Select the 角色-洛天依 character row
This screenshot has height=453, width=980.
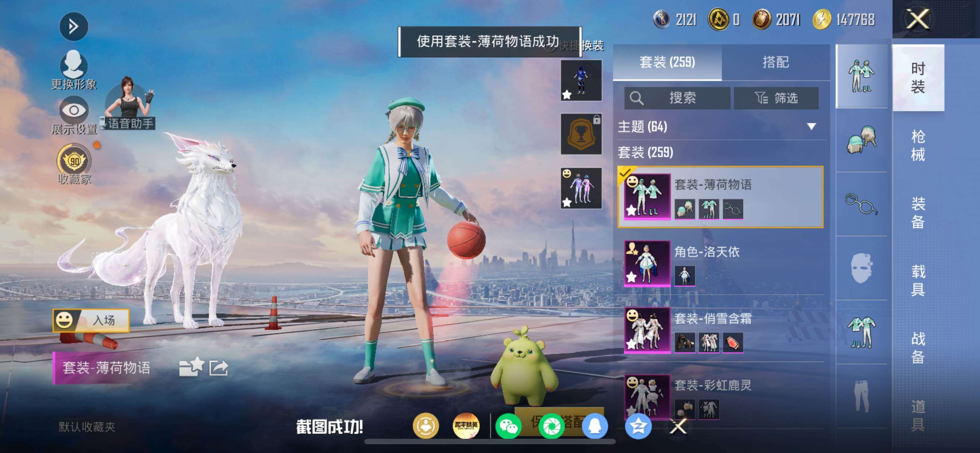[x=720, y=263]
